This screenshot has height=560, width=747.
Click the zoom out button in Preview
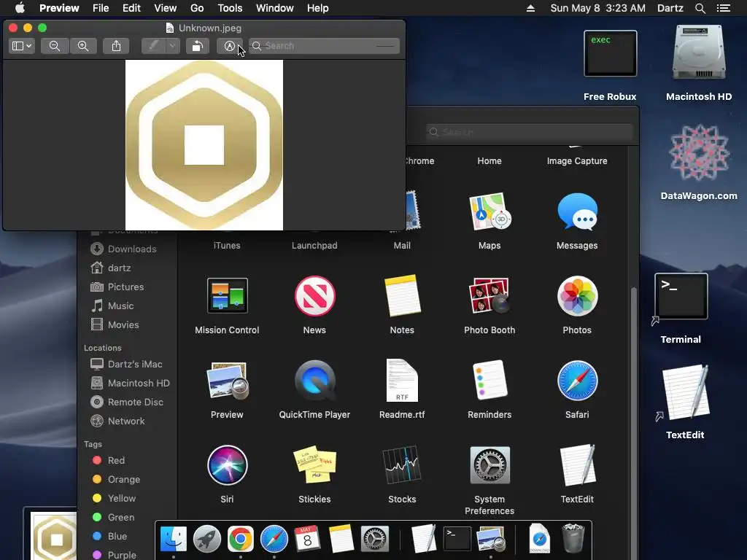coord(55,46)
